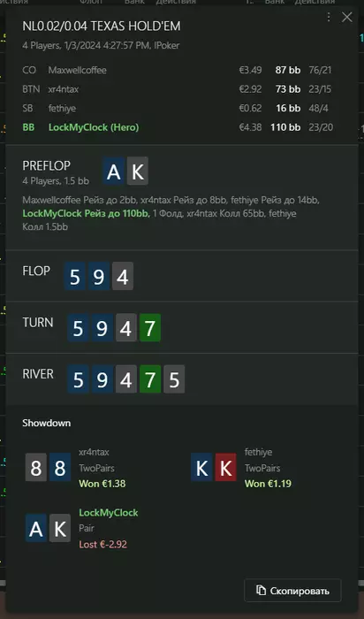Select player xr4ntax in the BTN row
The width and height of the screenshot is (364, 619).
click(64, 89)
